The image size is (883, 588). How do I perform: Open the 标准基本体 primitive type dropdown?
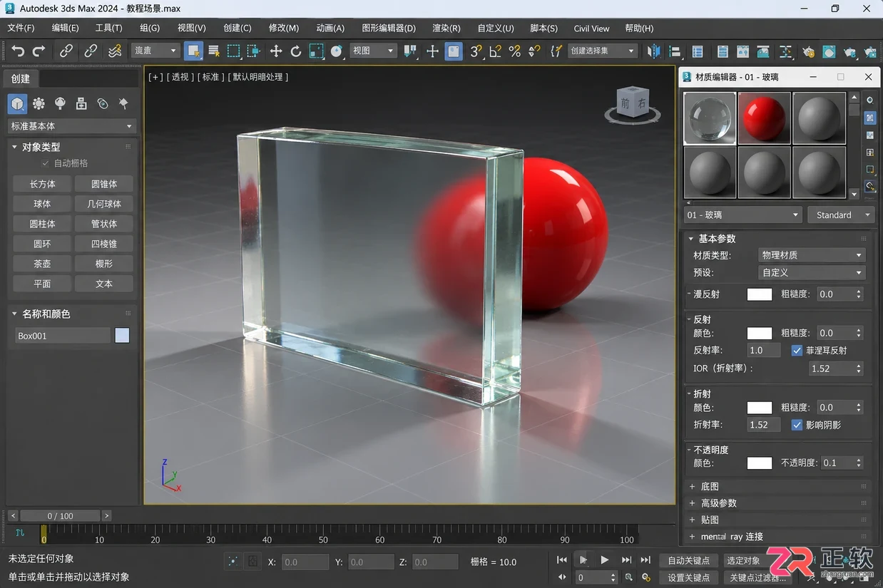71,126
